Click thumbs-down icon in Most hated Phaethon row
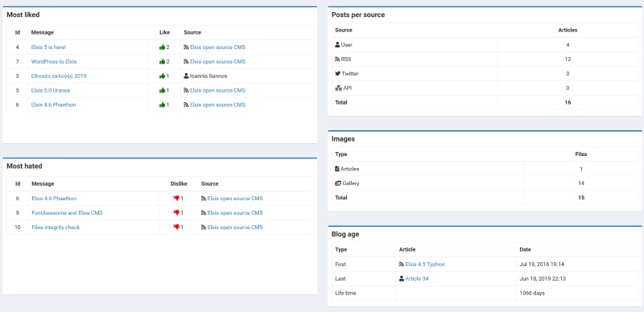The width and height of the screenshot is (644, 312). pos(176,199)
